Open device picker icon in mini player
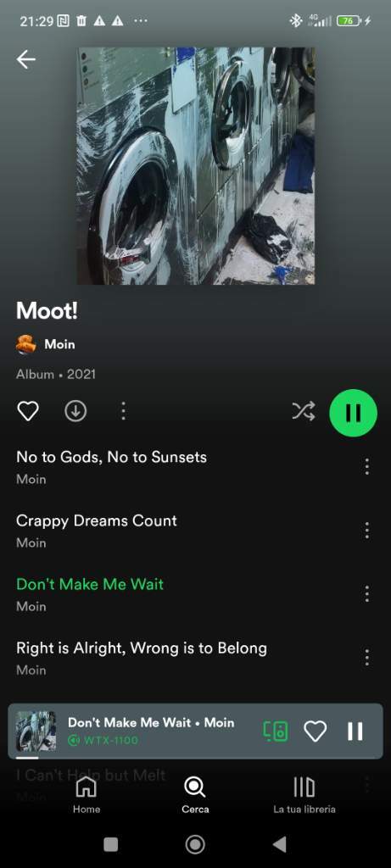The width and height of the screenshot is (391, 868). (x=276, y=732)
